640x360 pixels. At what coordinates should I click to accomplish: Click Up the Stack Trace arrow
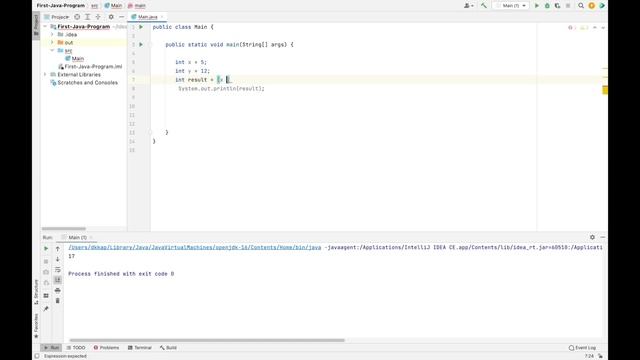click(58, 249)
